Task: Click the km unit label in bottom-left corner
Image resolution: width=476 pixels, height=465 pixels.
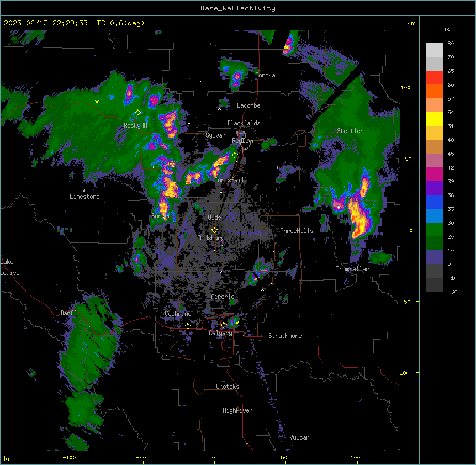Action: click(8, 458)
